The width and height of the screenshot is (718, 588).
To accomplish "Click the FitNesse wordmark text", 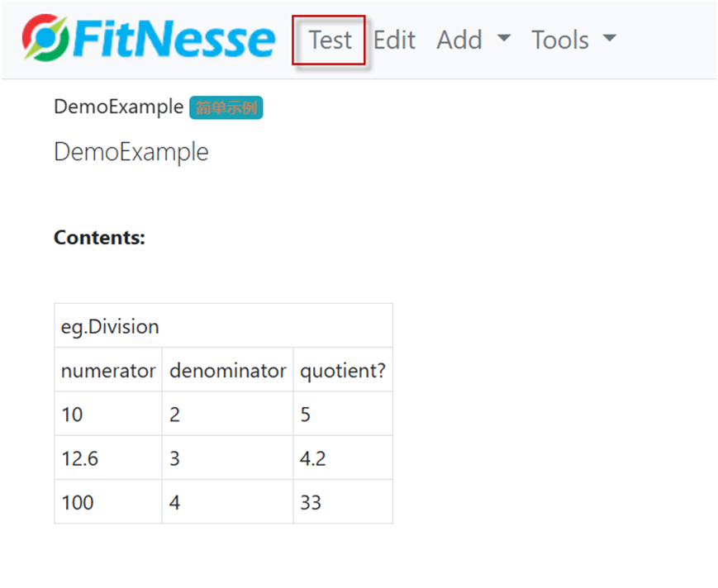I will (x=175, y=40).
